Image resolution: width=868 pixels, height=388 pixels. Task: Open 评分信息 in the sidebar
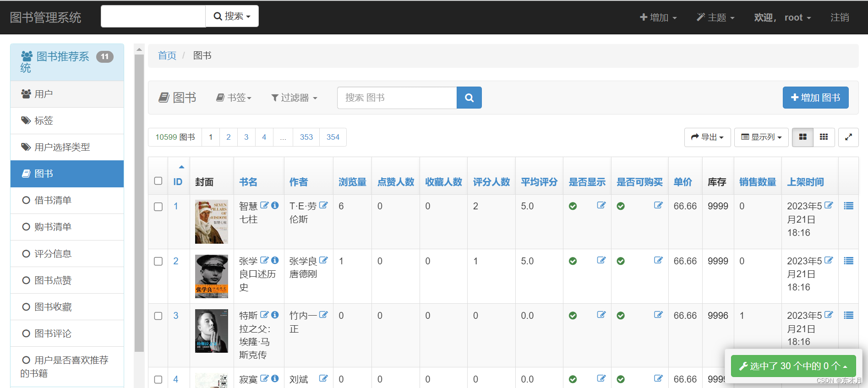(x=67, y=253)
